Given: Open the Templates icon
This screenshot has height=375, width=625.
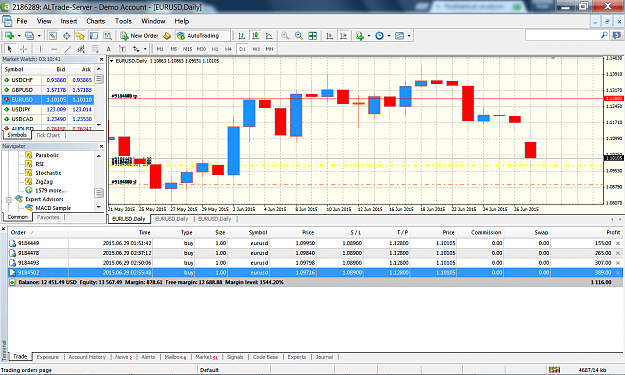Looking at the screenshot, I should (x=399, y=36).
